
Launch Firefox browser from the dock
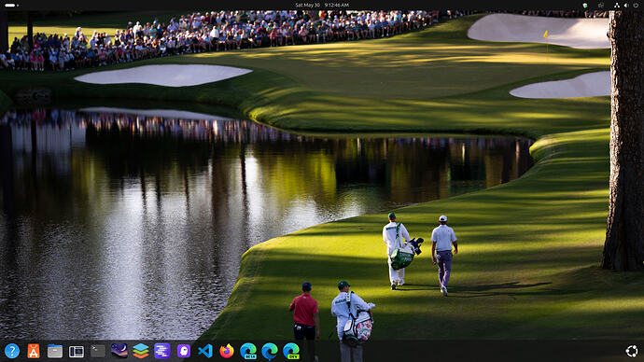226,351
